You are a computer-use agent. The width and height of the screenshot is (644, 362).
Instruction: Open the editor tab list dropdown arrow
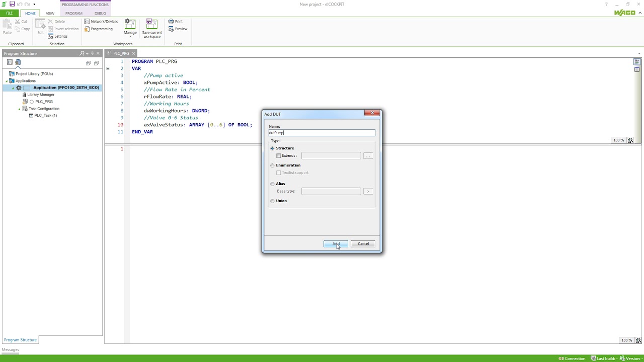point(639,53)
